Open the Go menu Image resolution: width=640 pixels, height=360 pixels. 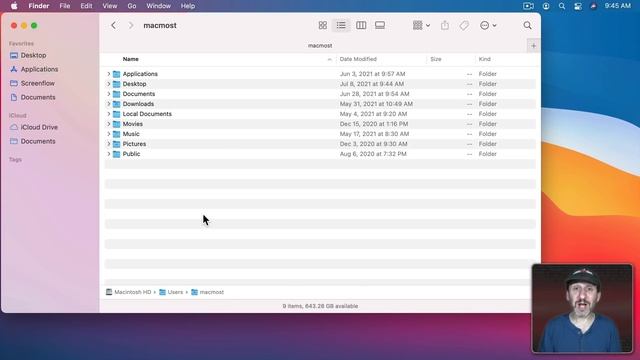[x=131, y=6]
